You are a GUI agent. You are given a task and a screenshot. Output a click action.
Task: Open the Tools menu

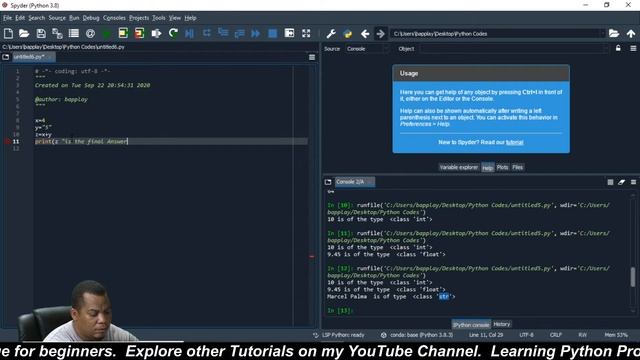[159, 18]
